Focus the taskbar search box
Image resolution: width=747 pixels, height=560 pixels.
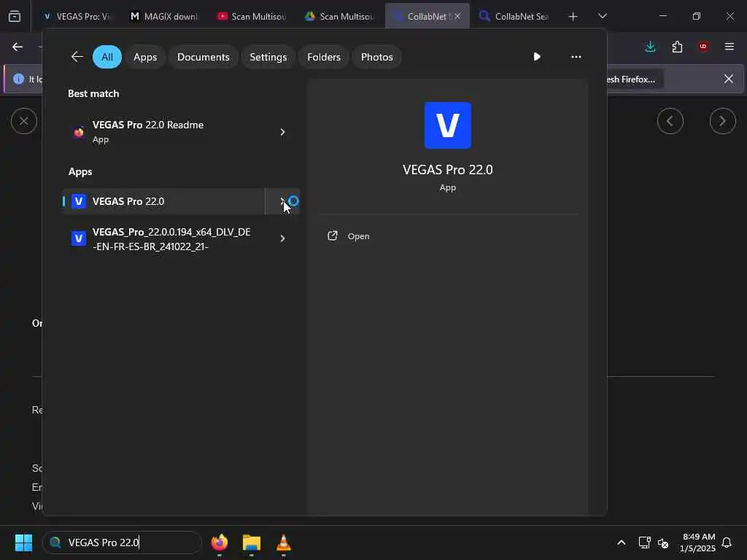click(x=122, y=542)
